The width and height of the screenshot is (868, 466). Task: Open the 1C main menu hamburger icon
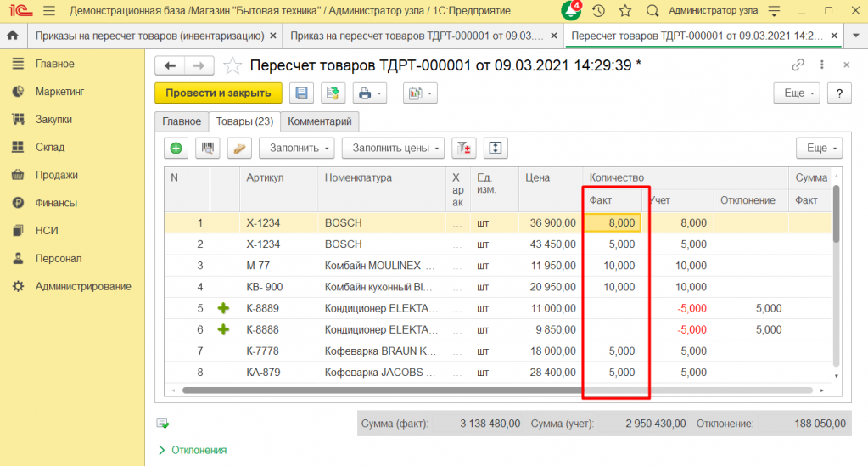click(x=49, y=10)
